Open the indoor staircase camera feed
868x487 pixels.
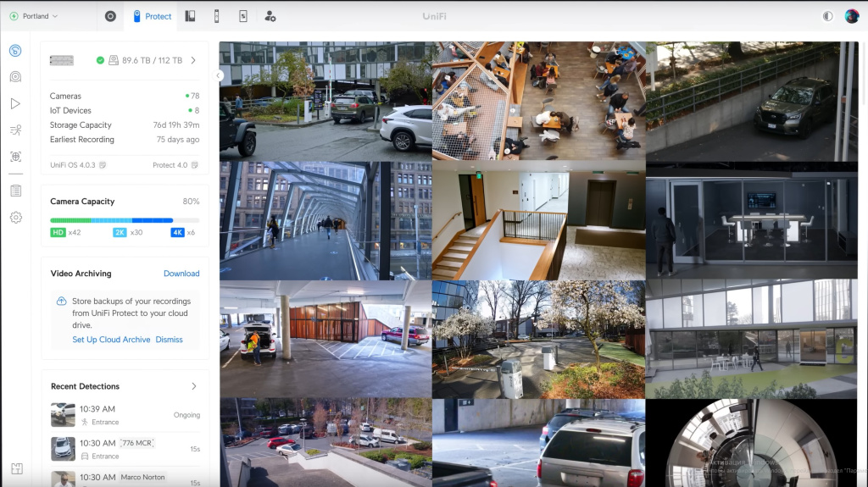point(538,221)
